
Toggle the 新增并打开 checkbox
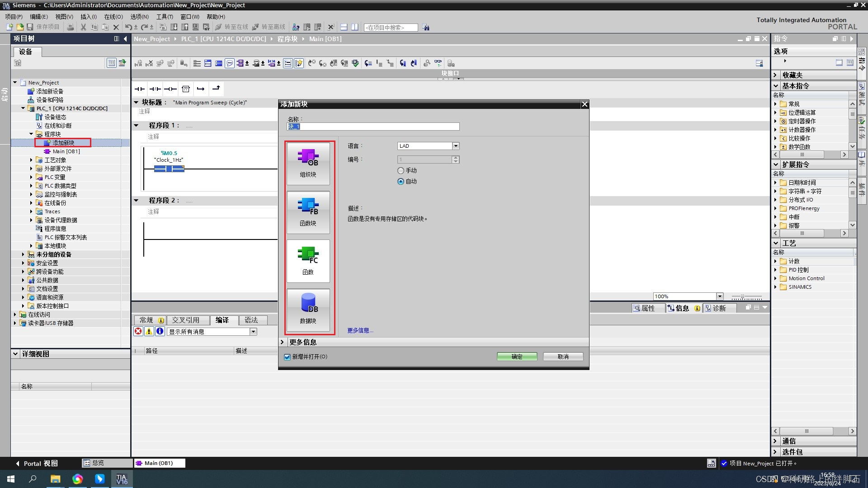(287, 357)
